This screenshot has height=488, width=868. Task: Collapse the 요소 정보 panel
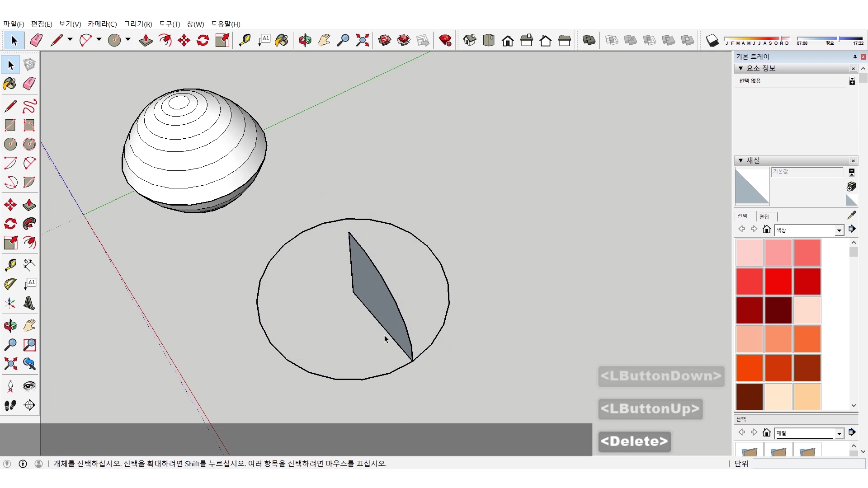point(741,68)
